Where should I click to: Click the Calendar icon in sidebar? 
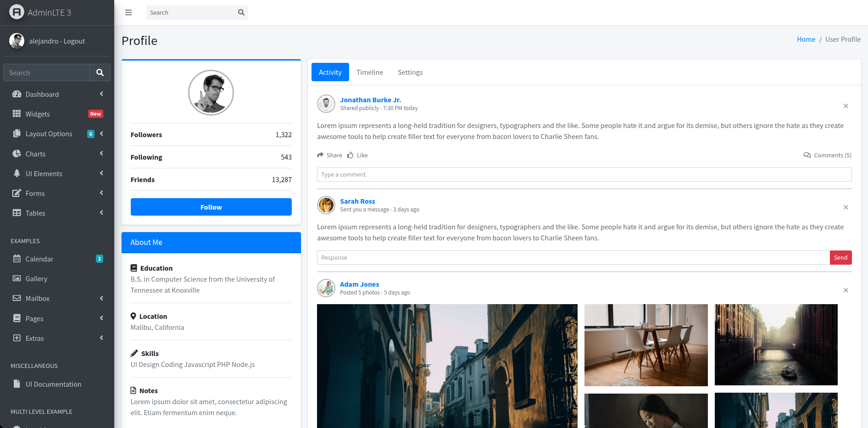click(x=17, y=259)
